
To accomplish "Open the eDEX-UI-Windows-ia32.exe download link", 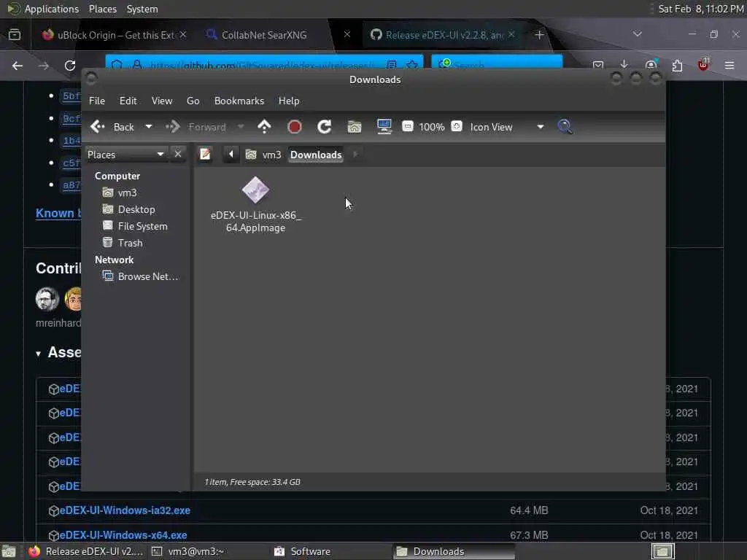I will 124,510.
